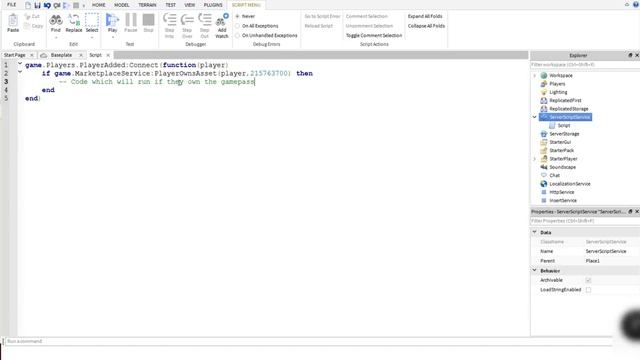Collapse the Behavior properties section
The width and height of the screenshot is (640, 360).
535,270
